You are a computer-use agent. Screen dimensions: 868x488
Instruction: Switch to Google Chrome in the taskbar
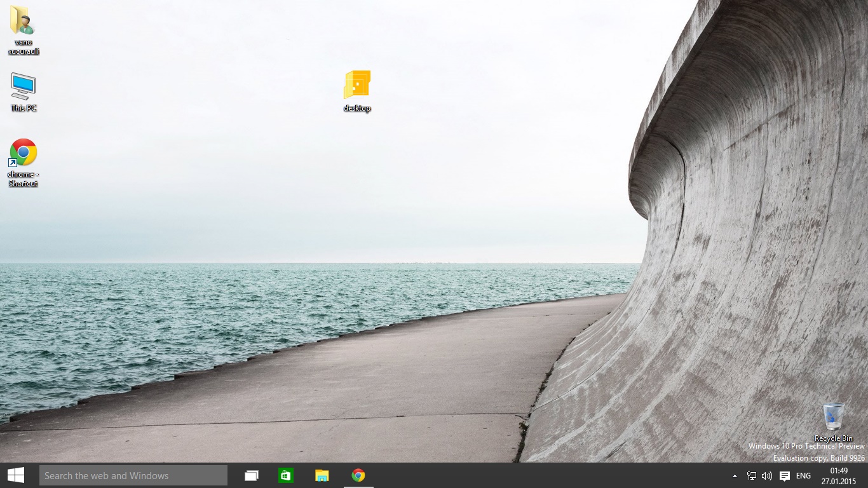[358, 475]
